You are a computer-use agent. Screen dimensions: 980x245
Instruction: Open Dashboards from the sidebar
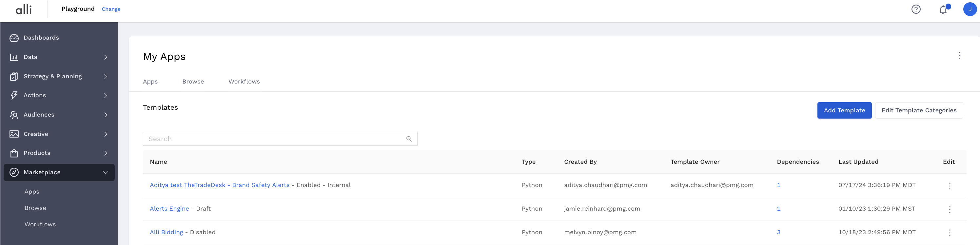coord(41,38)
